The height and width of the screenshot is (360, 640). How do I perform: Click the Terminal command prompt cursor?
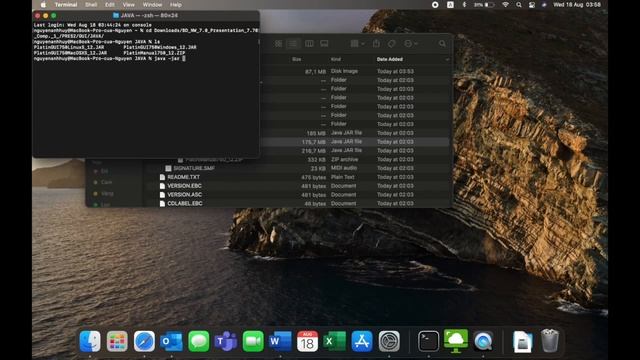[184, 59]
